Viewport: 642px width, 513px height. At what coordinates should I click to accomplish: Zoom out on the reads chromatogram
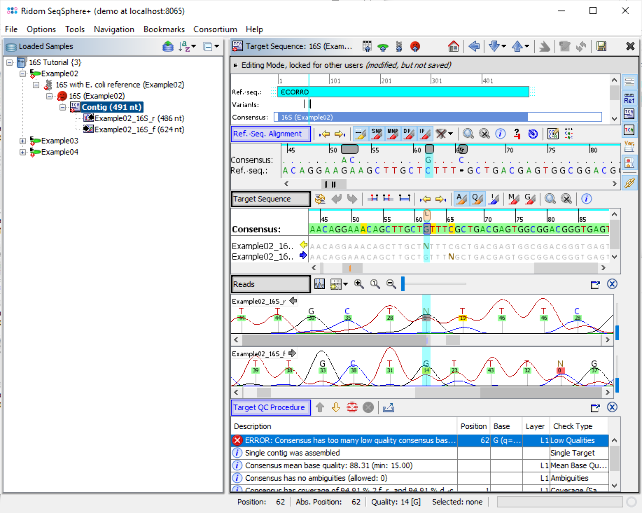(x=391, y=284)
